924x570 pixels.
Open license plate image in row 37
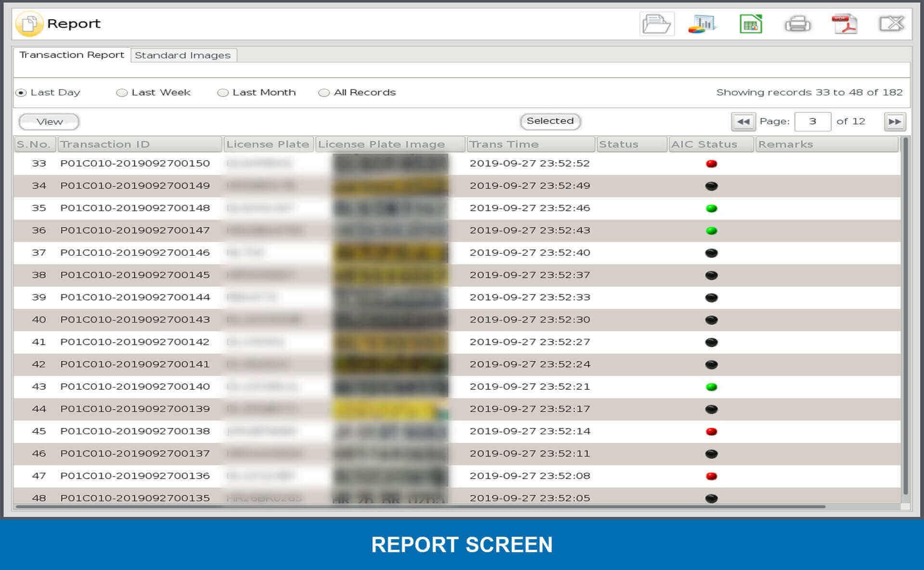390,253
